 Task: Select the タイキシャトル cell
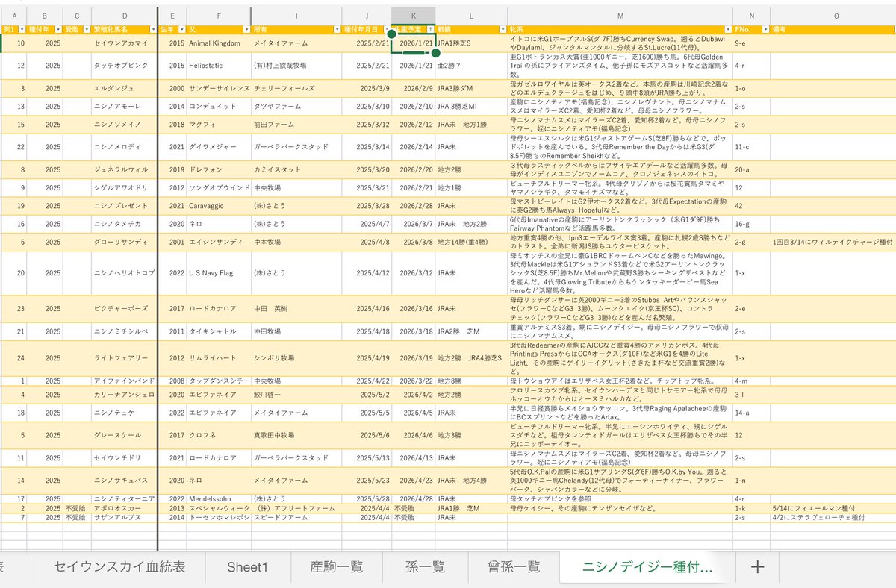coord(218,331)
